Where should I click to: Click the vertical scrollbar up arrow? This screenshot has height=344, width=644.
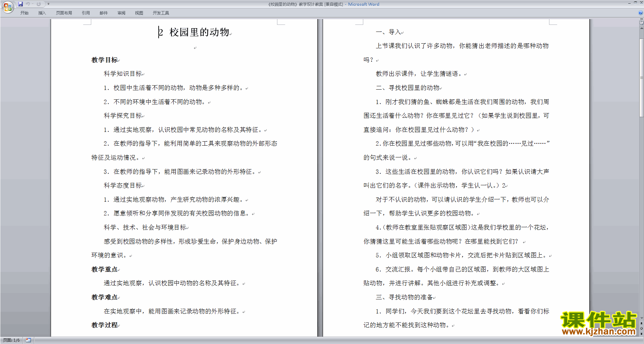point(641,28)
